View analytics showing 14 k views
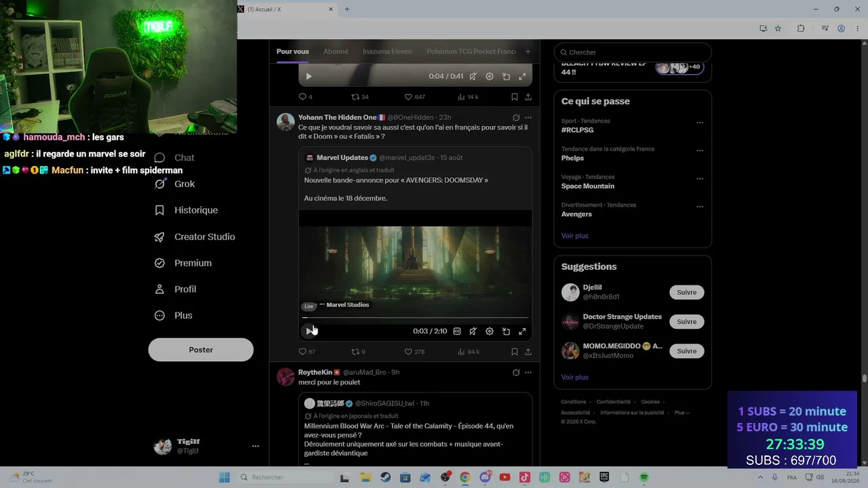Screen dimensions: 868x488 (468, 97)
